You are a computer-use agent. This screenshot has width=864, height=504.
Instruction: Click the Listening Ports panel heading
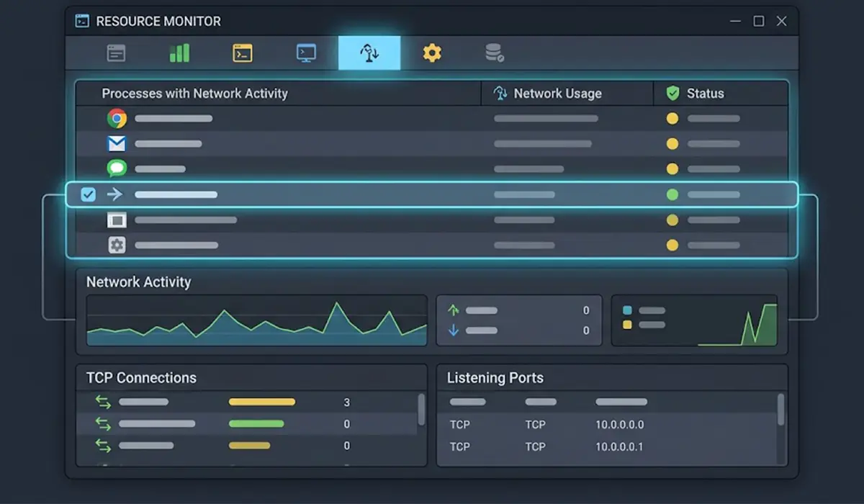coord(495,378)
